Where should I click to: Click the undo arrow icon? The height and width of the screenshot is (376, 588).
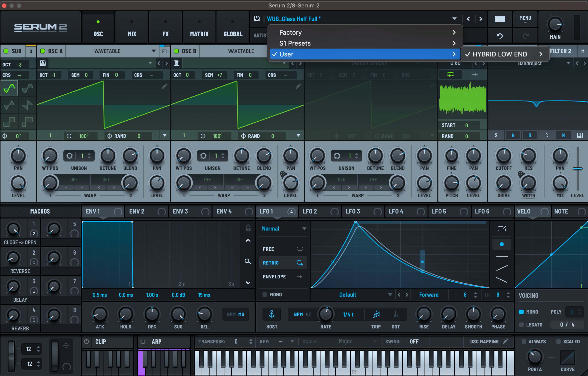(500, 35)
